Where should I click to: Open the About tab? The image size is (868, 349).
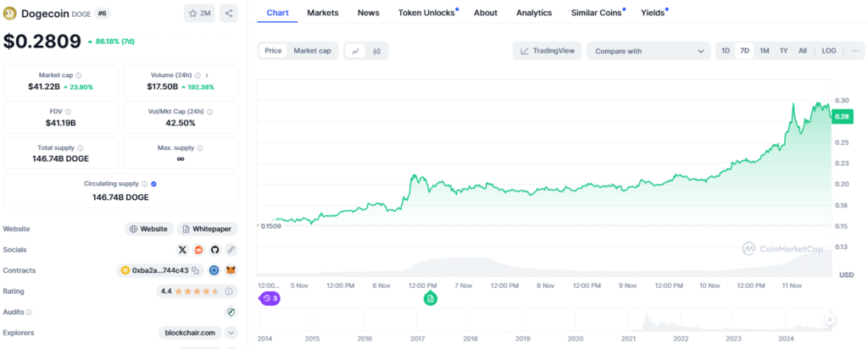click(486, 13)
